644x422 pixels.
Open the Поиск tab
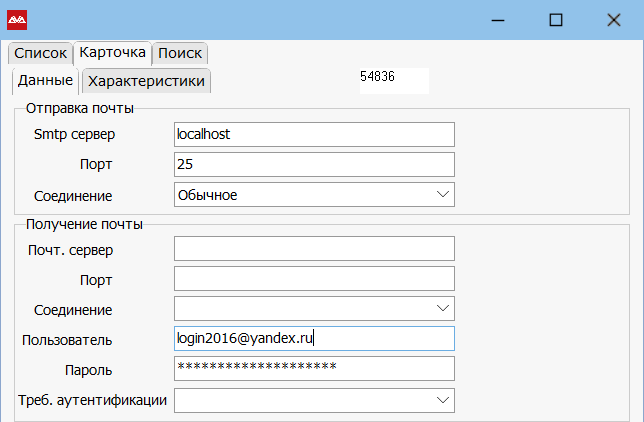point(180,53)
